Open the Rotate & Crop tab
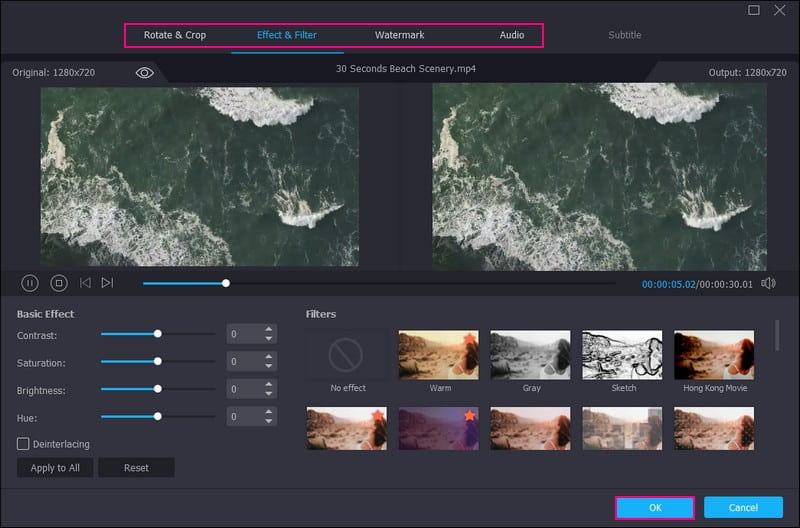This screenshot has width=800, height=528. click(175, 35)
